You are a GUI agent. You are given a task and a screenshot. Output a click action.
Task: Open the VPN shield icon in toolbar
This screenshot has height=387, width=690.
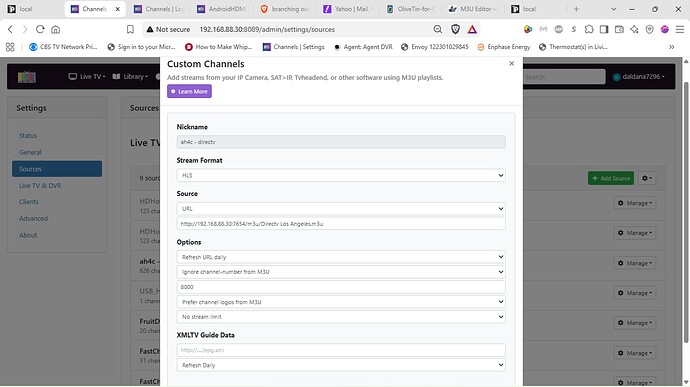(650, 29)
